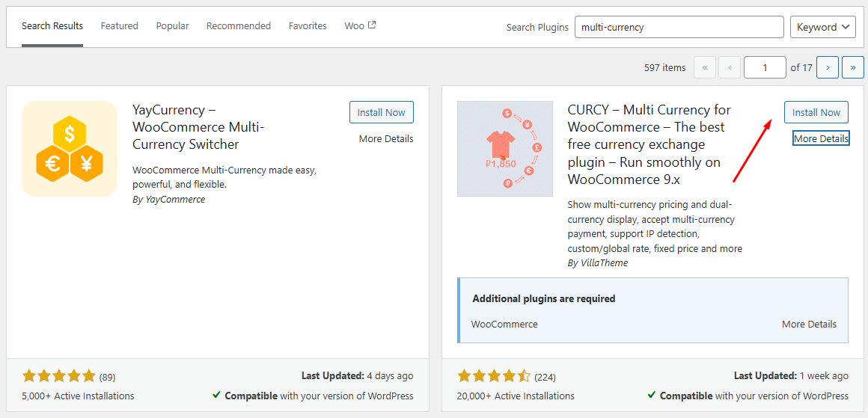Screen dimensions: 868x418
Task: Click 'Last Updated: 4 days ago' text
Action: pos(357,376)
